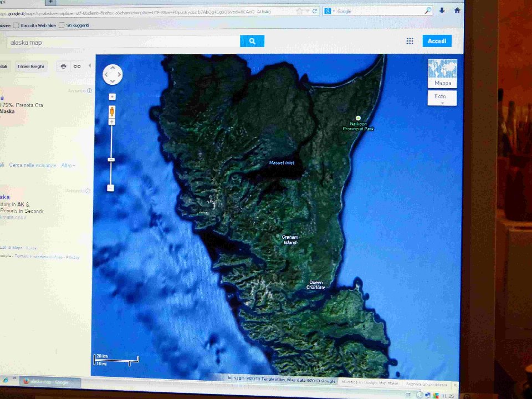Click the IT language indicator in the tray
The width and height of the screenshot is (532, 399).
[408, 395]
